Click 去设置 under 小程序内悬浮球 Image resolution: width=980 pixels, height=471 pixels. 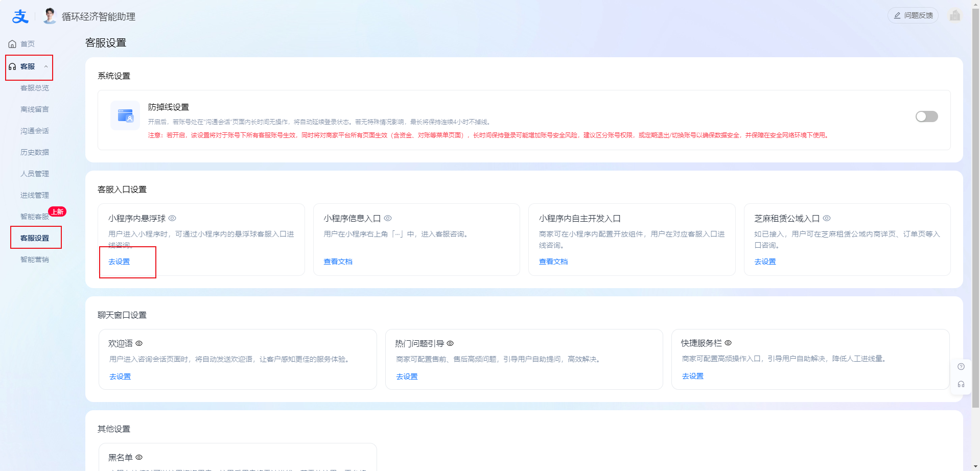119,262
